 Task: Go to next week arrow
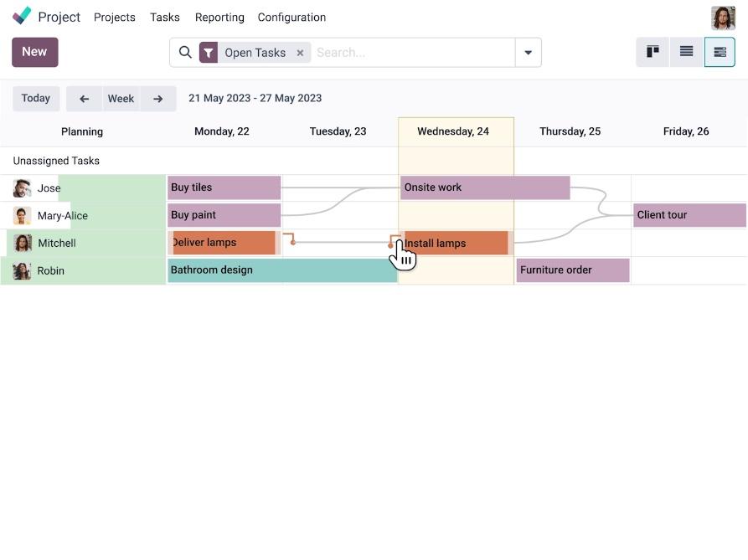tap(157, 99)
